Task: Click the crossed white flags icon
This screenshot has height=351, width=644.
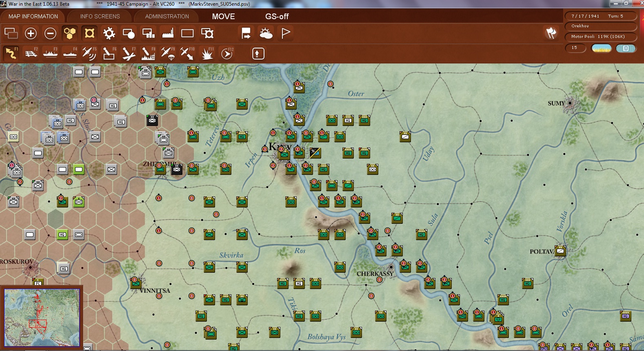Action: coord(551,33)
